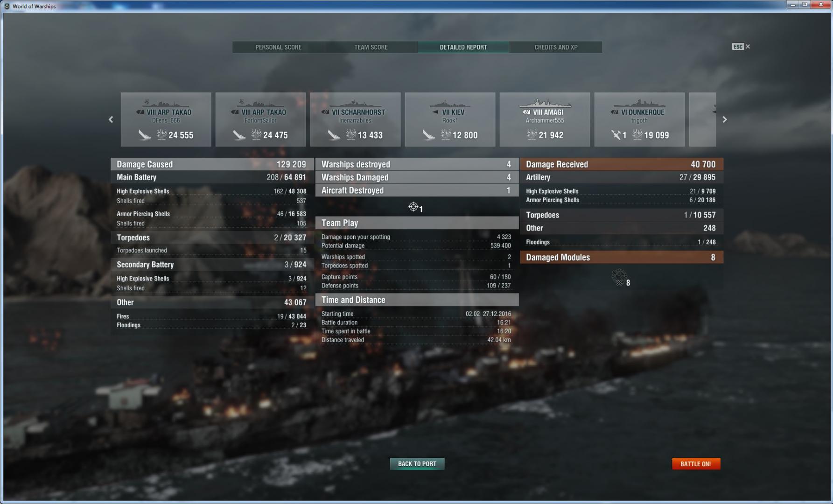Click the damaged modules gear icon
This screenshot has width=833, height=504.
[619, 277]
